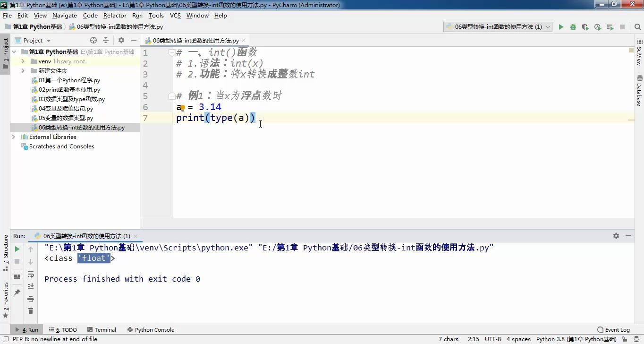The image size is (644, 344).
Task: Toggle scroll to end in Run console
Action: coord(31,286)
